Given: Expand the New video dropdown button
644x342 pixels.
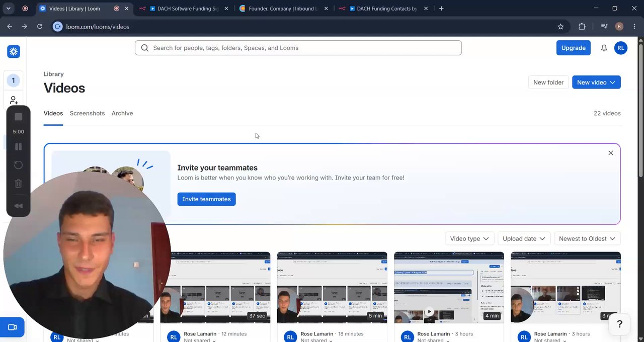Looking at the screenshot, I should pos(596,82).
